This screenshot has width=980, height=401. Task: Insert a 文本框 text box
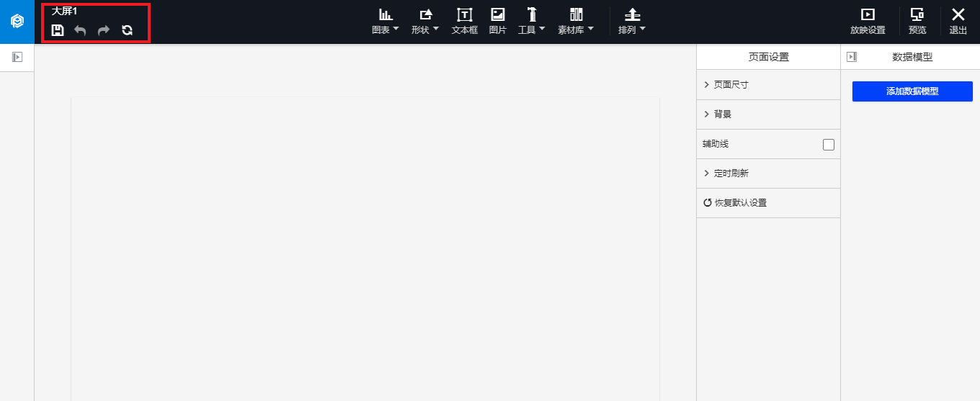[465, 22]
